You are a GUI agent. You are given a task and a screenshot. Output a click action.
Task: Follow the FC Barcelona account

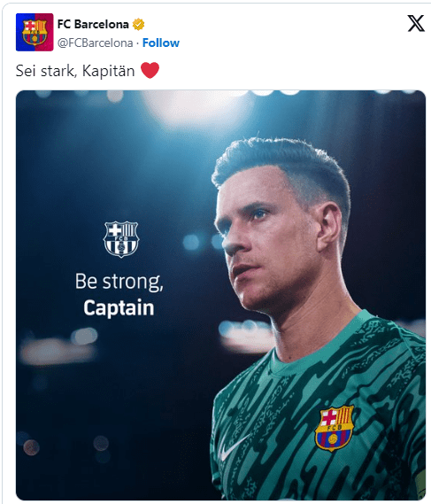coord(161,43)
